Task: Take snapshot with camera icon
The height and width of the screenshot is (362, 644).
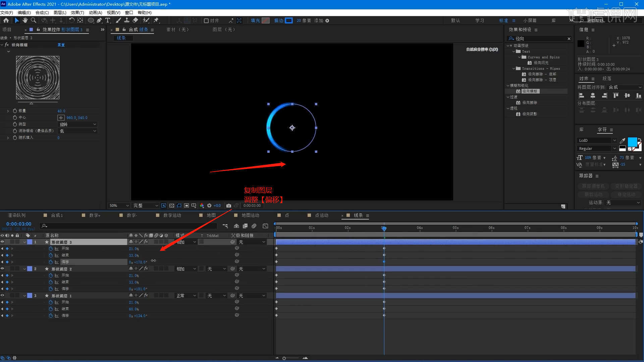Action: click(x=228, y=205)
